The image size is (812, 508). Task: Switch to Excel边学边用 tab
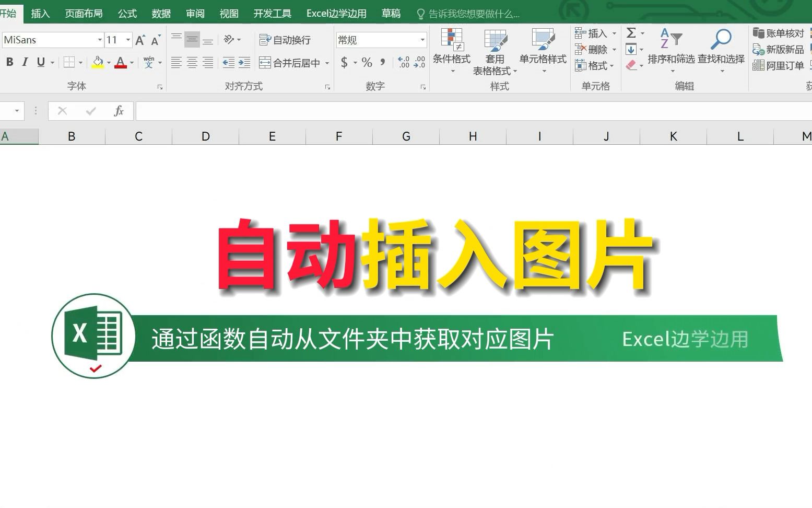[336, 14]
